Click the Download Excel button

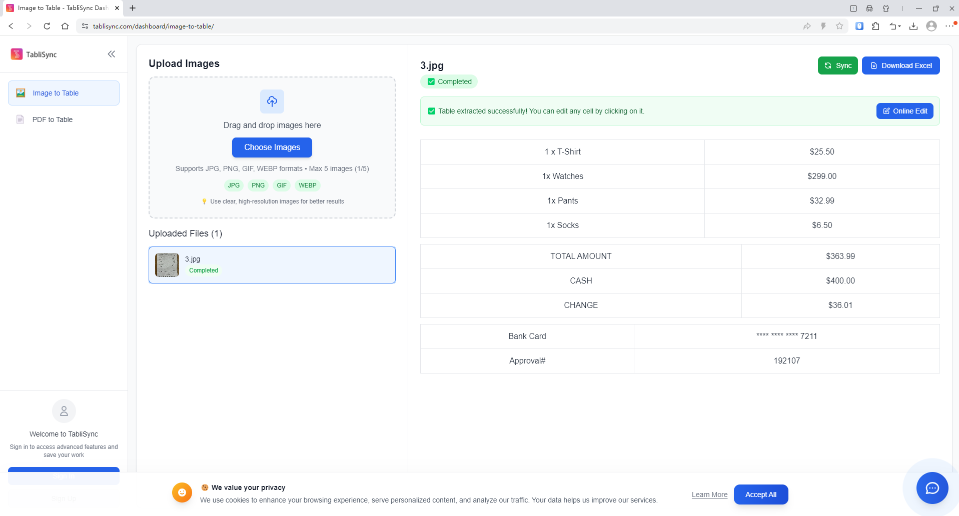coord(900,65)
